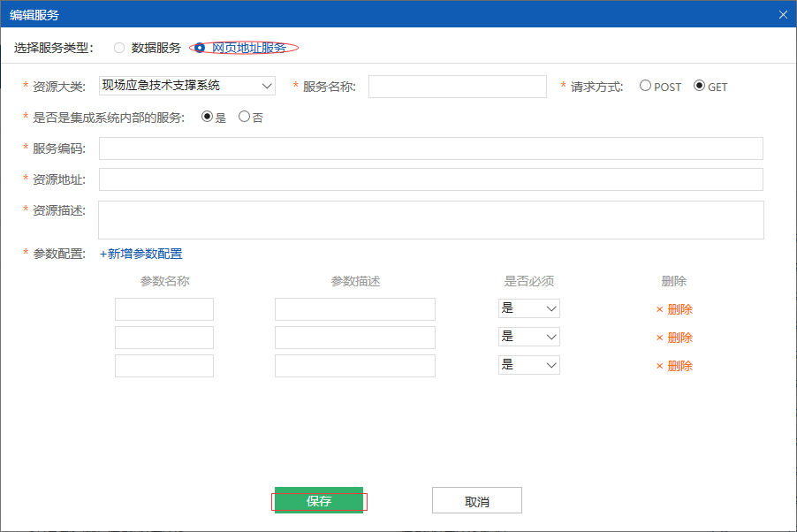Select 是 for integrated internal service
Screen dimensions: 797x532
[207, 115]
